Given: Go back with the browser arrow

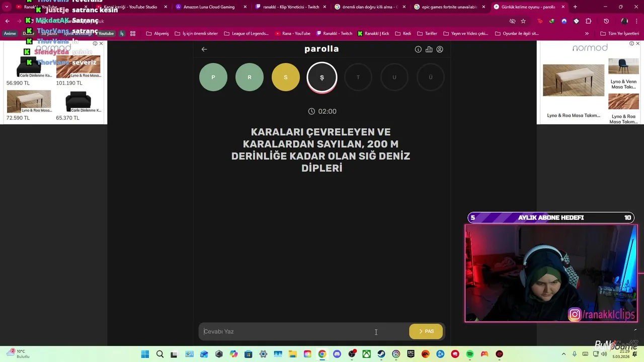Looking at the screenshot, I should (7, 21).
